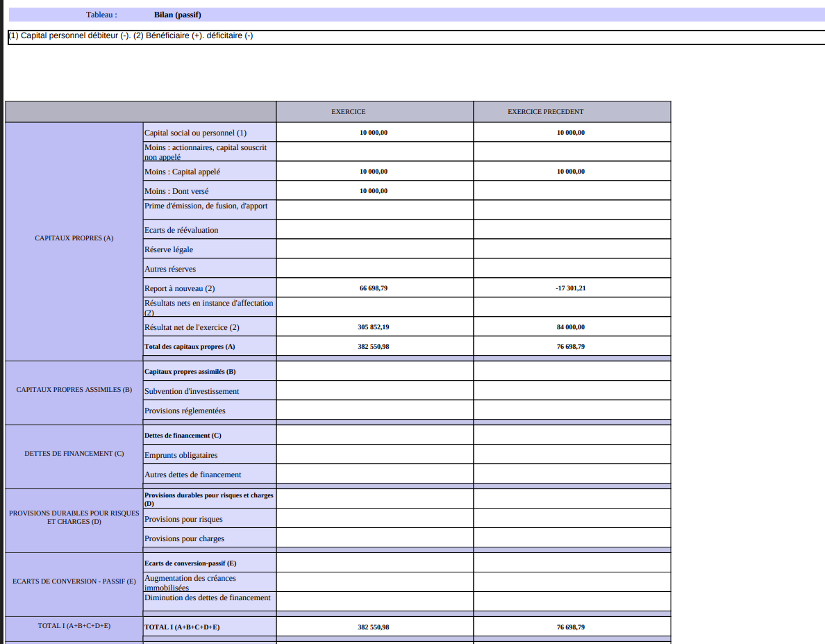This screenshot has width=825, height=644.
Task: Click the EXERCICE PRECEDENT column header
Action: (545, 112)
